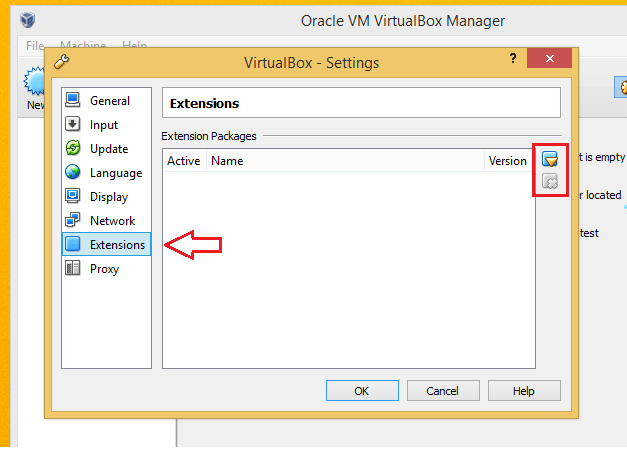Open the Language settings page
The height and width of the screenshot is (449, 627).
tap(106, 173)
